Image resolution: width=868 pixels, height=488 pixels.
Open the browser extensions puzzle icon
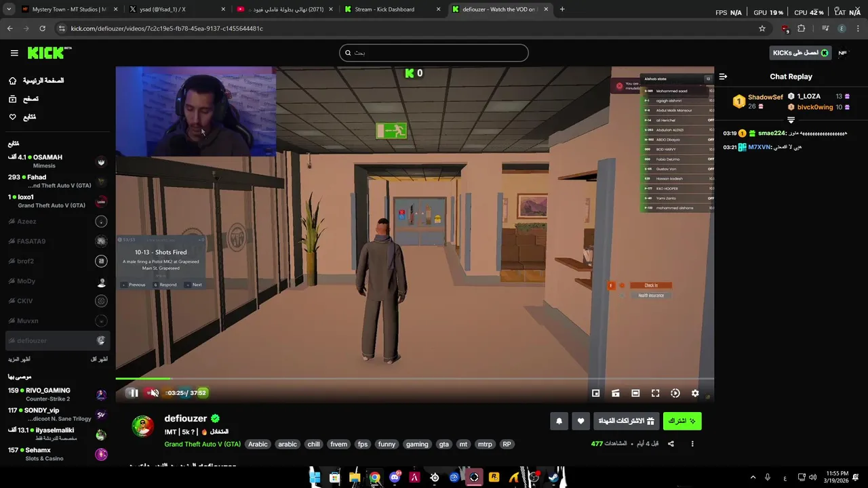pyautogui.click(x=802, y=28)
